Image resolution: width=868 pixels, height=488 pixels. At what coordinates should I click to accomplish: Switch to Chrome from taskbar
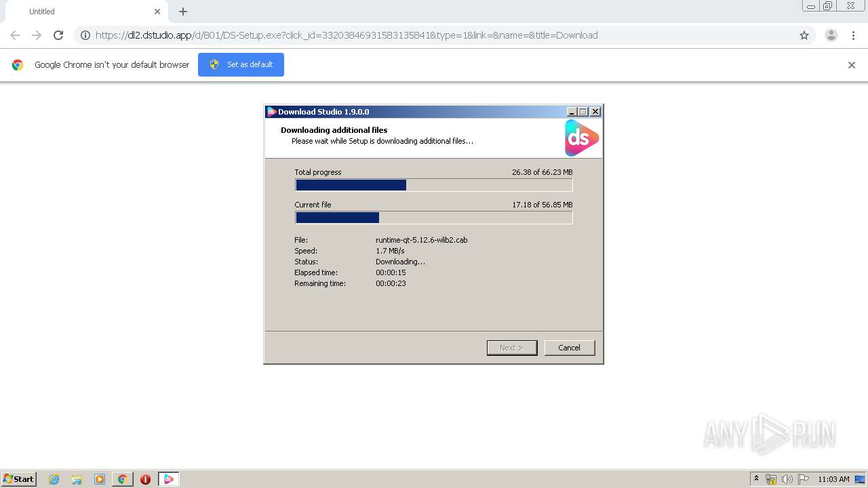pyautogui.click(x=122, y=479)
